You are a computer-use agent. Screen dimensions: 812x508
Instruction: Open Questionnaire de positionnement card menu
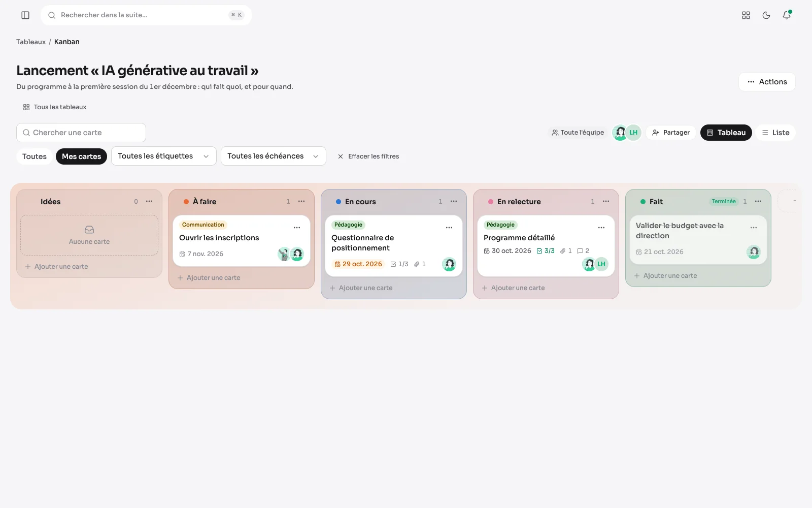pyautogui.click(x=449, y=228)
